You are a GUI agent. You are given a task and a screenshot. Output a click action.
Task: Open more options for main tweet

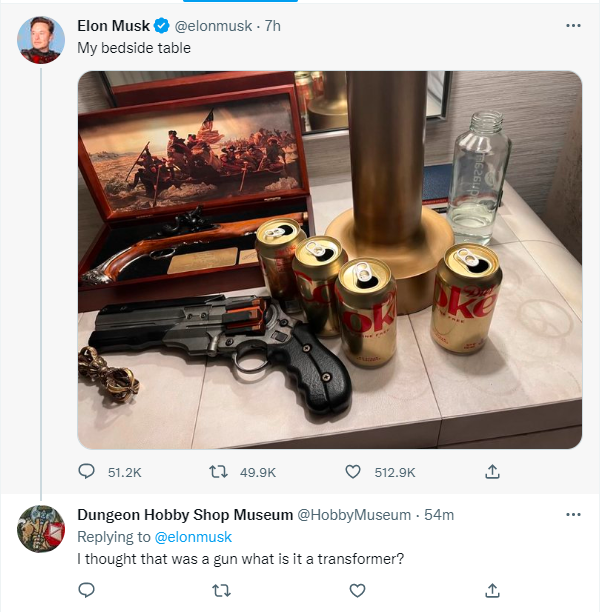coord(573,25)
